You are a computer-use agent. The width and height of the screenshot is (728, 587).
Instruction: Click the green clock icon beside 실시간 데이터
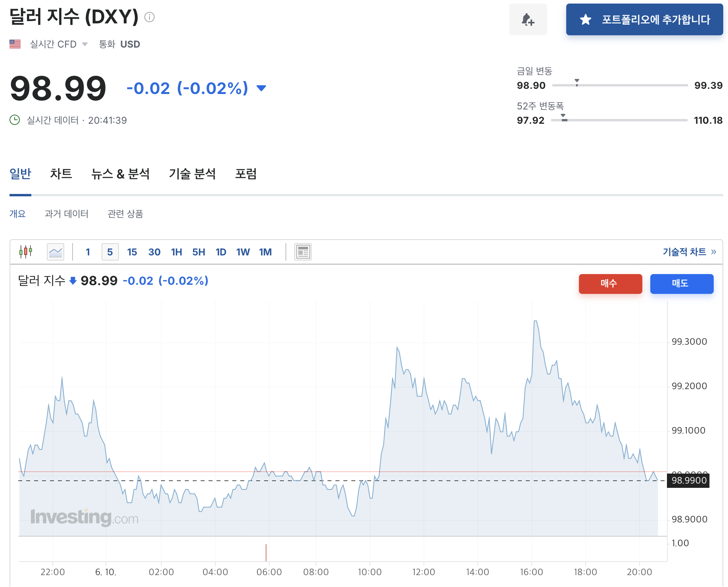pyautogui.click(x=15, y=120)
